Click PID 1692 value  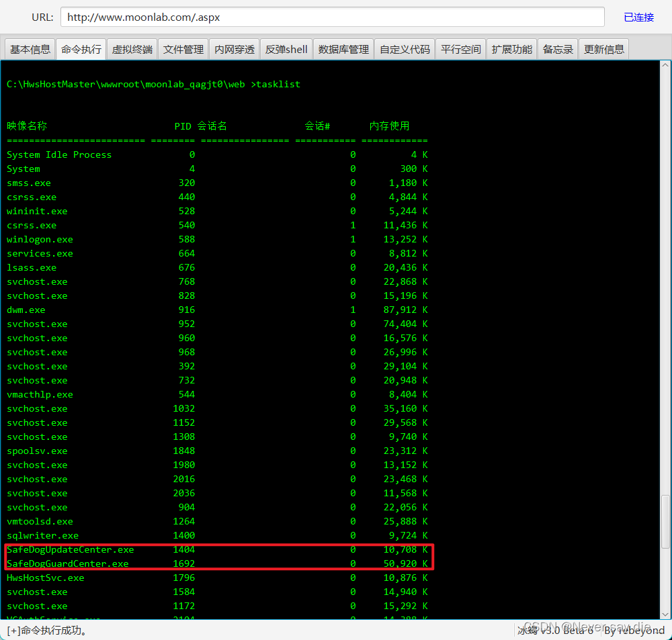click(x=184, y=563)
